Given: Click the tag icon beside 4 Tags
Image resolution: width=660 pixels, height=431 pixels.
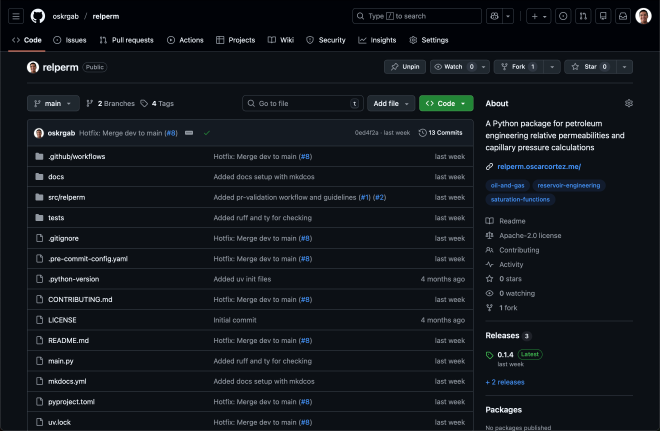Looking at the screenshot, I should [x=144, y=104].
